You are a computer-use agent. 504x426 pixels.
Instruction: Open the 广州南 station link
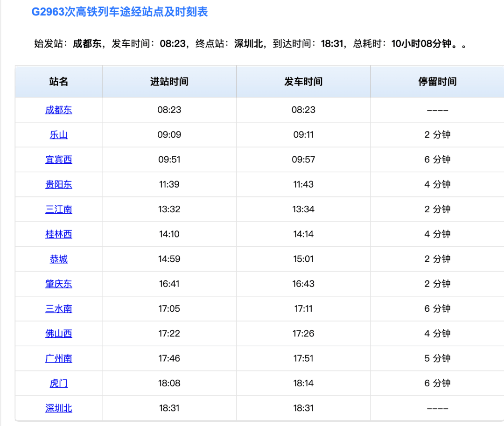pos(58,358)
